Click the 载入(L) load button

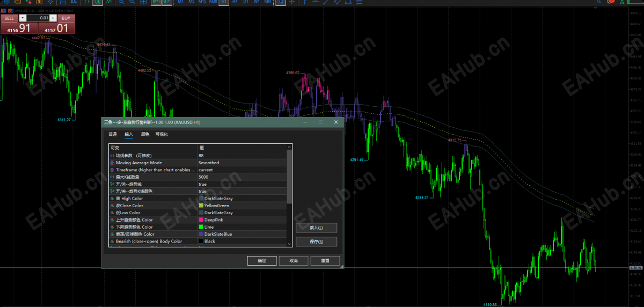316,228
